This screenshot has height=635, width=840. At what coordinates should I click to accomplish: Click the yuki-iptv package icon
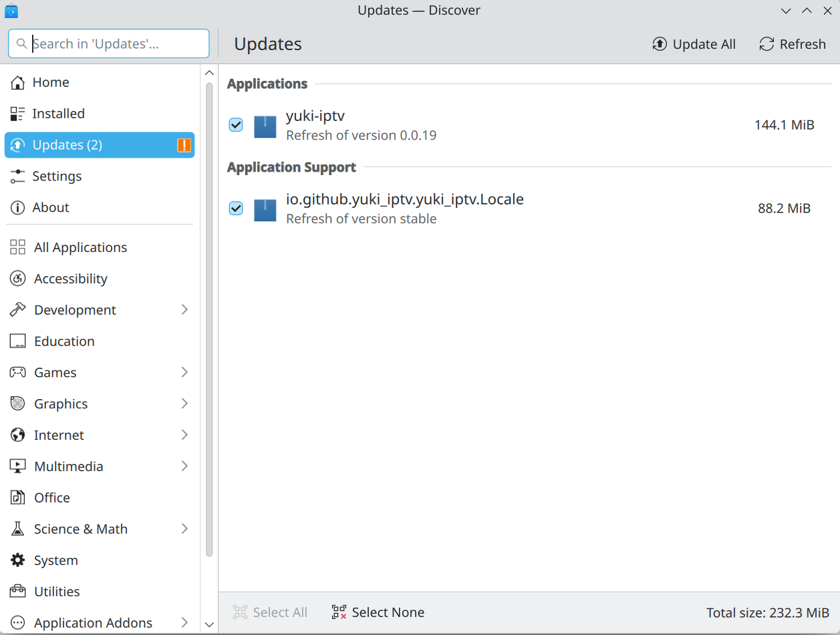(x=265, y=126)
